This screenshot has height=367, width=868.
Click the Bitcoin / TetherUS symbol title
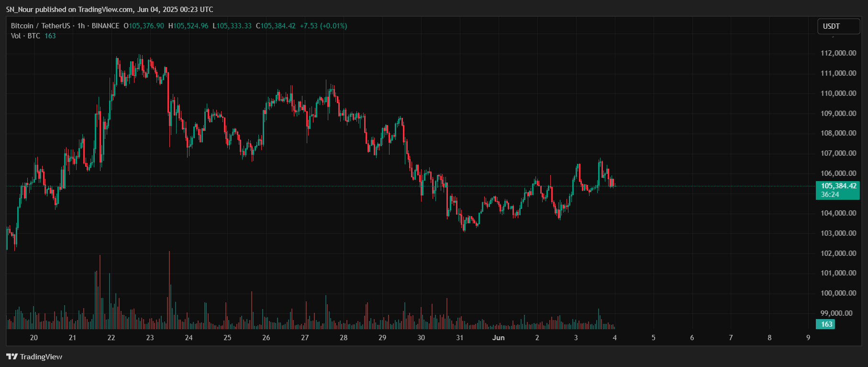(40, 26)
